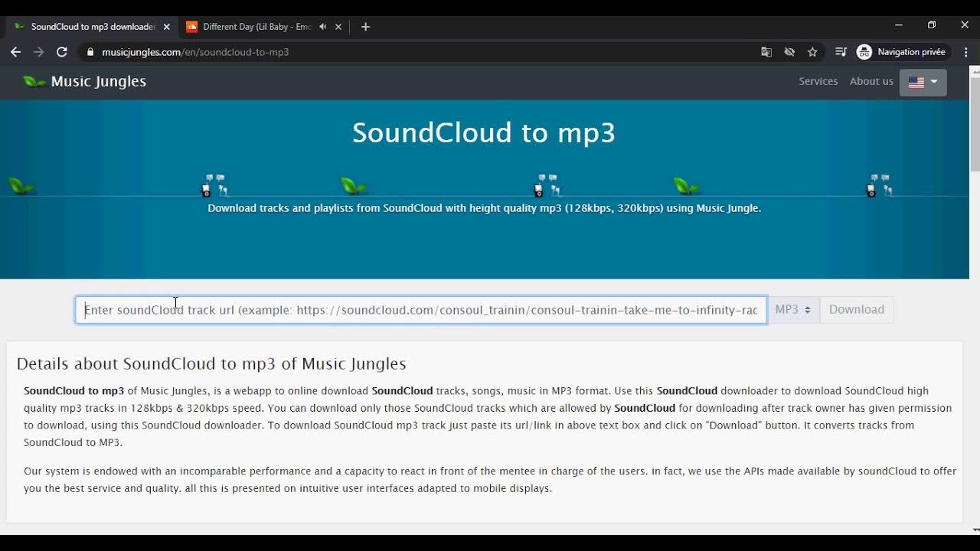This screenshot has width=980, height=551.
Task: Click the blocked-eye icon in the address bar
Action: [789, 51]
